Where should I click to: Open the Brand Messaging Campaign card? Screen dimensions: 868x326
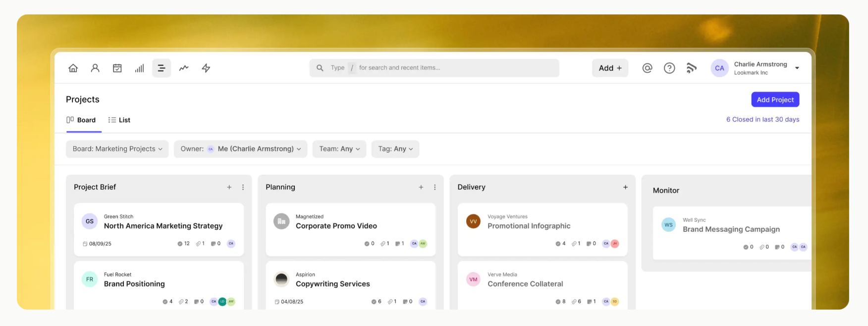coord(732,233)
